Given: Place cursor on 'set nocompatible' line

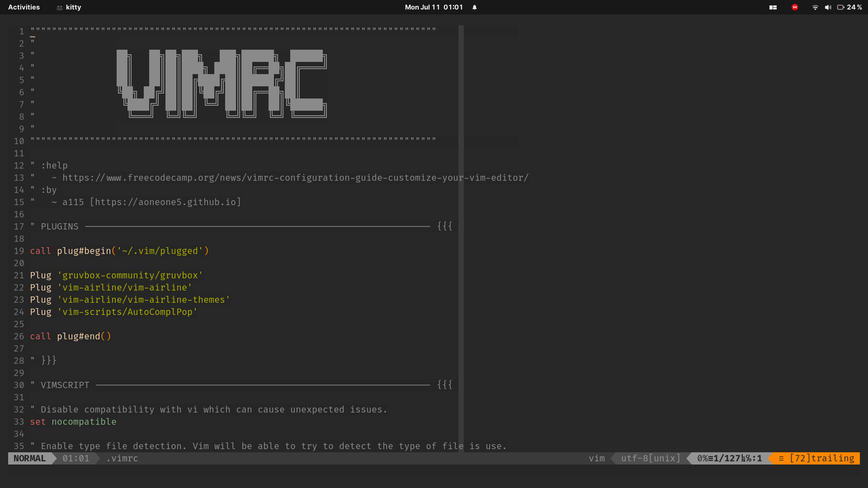Looking at the screenshot, I should pos(73,422).
